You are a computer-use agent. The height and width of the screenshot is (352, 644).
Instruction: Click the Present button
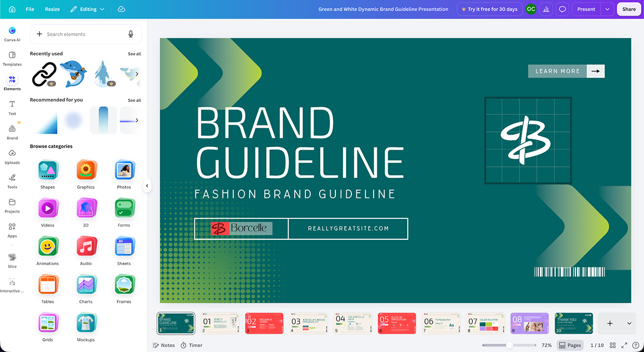coord(586,9)
